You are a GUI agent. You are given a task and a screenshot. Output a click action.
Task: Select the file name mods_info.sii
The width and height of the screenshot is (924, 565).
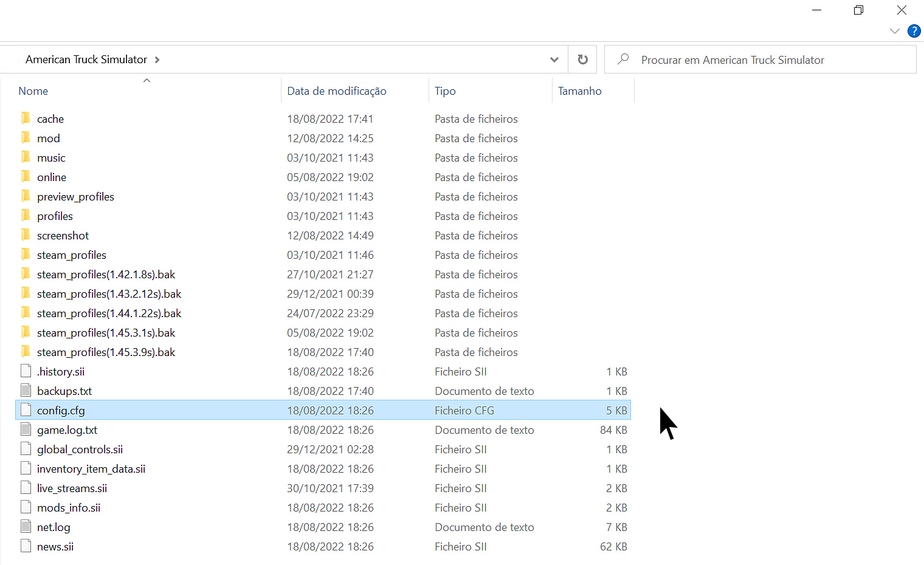(69, 508)
